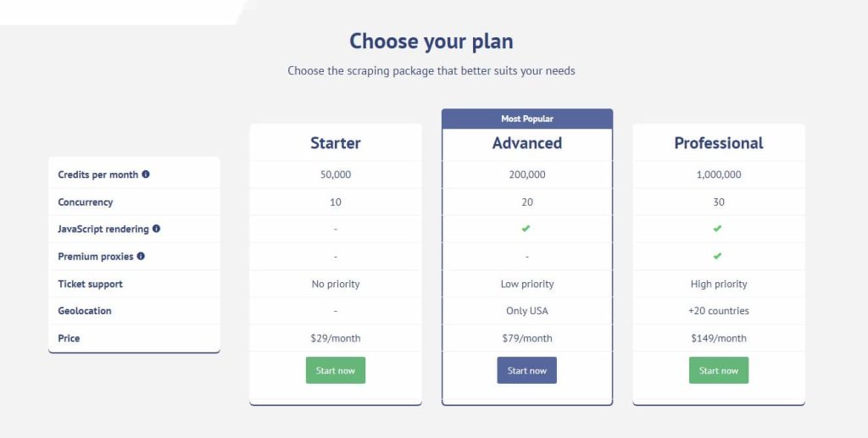Click Professional plan Premium proxies checkmark
This screenshot has width=868, height=438.
717,256
